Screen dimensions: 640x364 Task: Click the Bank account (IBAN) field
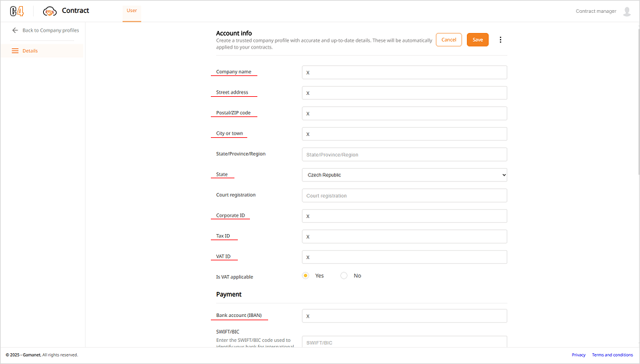(404, 316)
